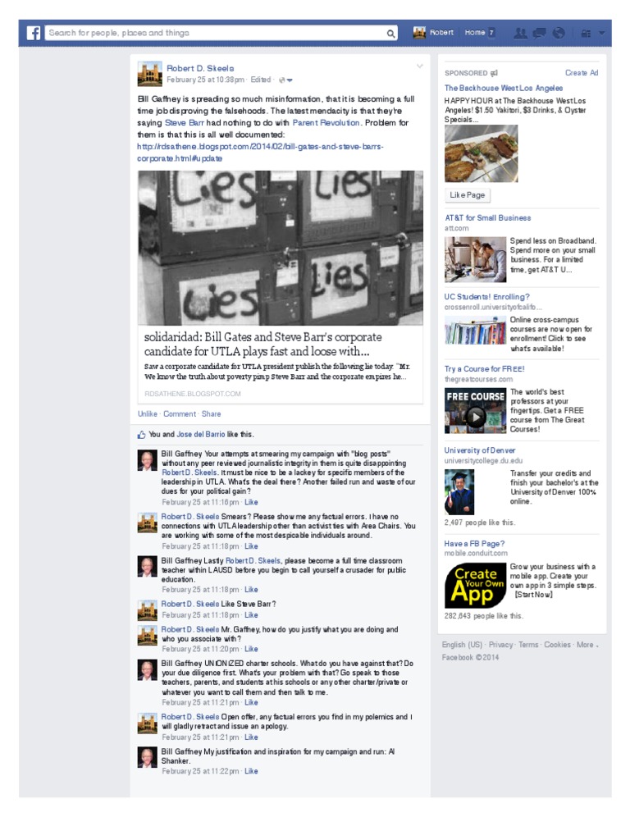This screenshot has width=630, height=840.
Task: Open the Backhouse food photo ad image
Action: [481, 153]
